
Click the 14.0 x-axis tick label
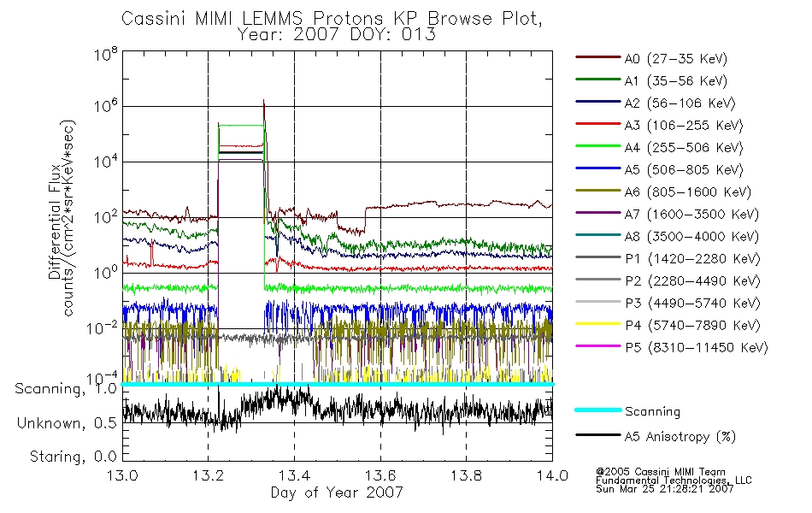(x=552, y=475)
